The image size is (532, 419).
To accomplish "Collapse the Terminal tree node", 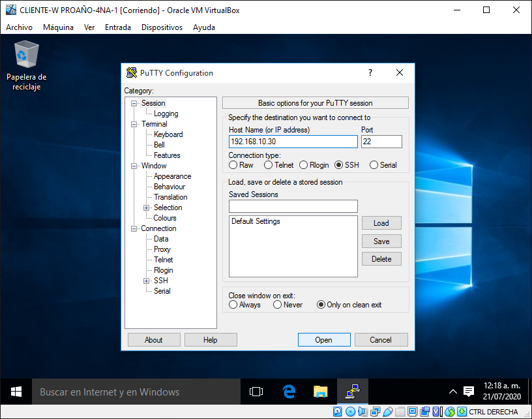I will (134, 124).
